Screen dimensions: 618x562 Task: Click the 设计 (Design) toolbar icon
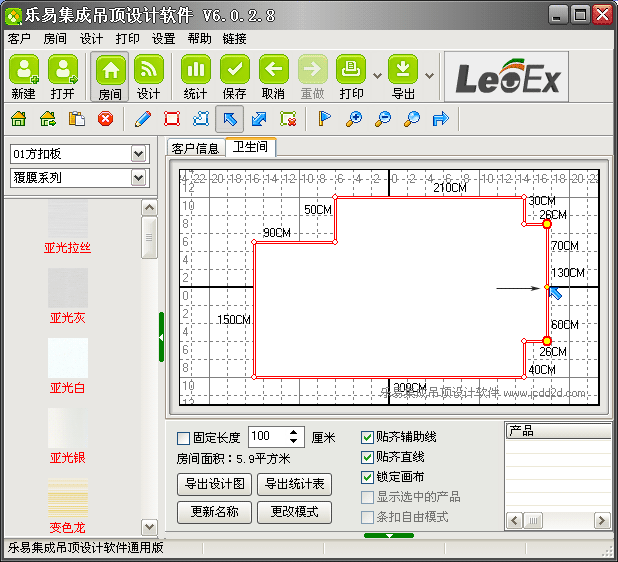pos(149,70)
